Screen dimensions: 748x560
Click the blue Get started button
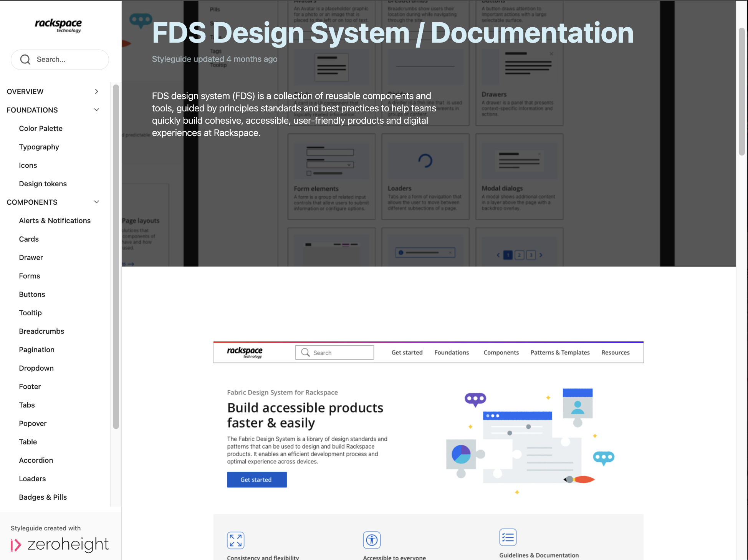[x=257, y=480]
